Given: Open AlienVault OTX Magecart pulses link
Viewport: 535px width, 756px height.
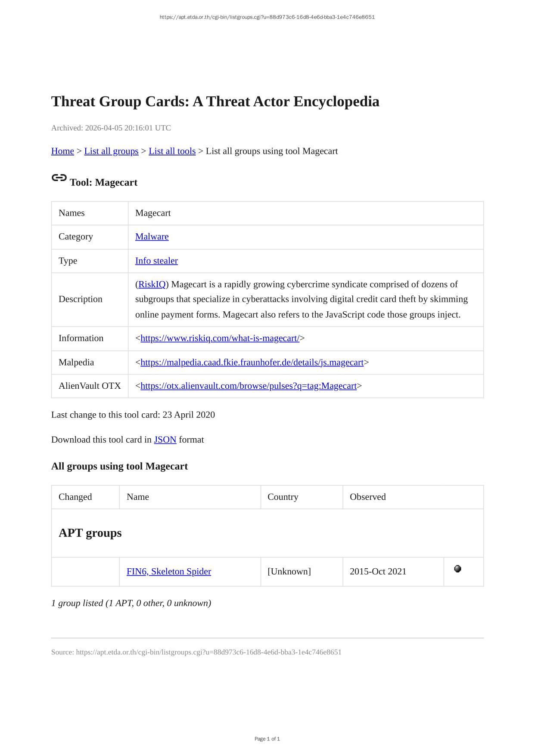Looking at the screenshot, I should (x=249, y=386).
